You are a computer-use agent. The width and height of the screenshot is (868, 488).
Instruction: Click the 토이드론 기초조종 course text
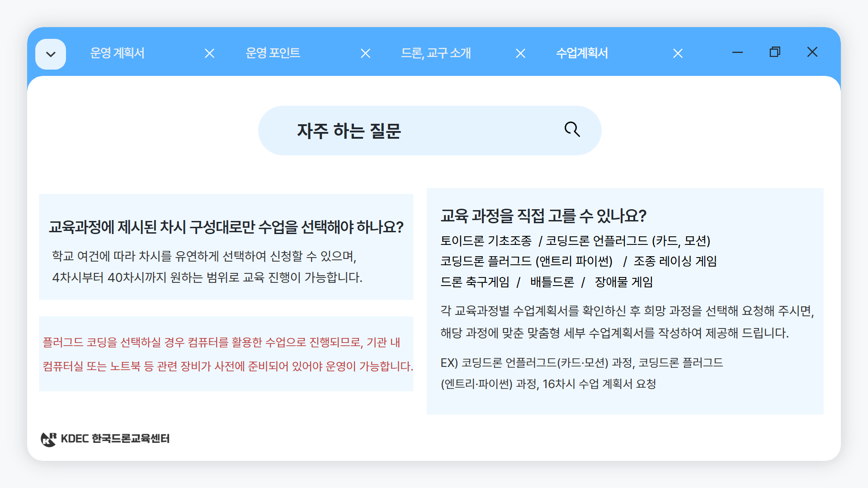(x=488, y=241)
